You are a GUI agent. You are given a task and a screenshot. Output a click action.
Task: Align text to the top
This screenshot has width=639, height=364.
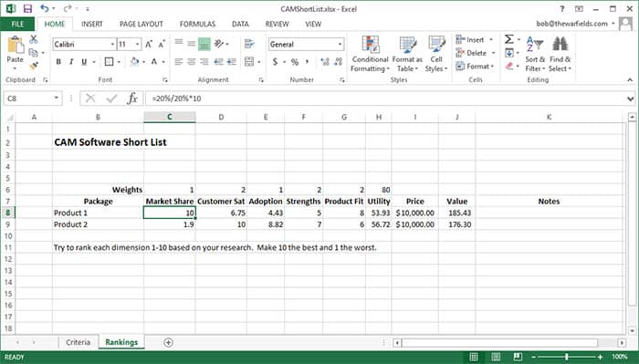pyautogui.click(x=179, y=43)
